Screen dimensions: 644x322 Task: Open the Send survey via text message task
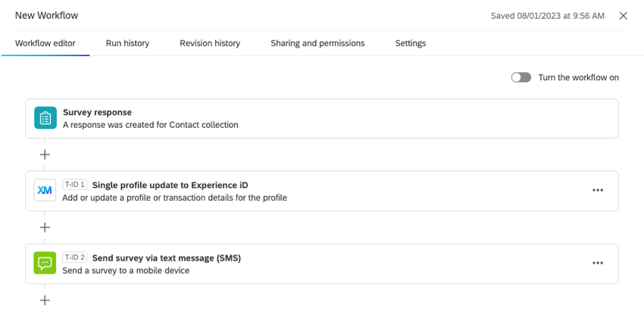[x=322, y=264]
